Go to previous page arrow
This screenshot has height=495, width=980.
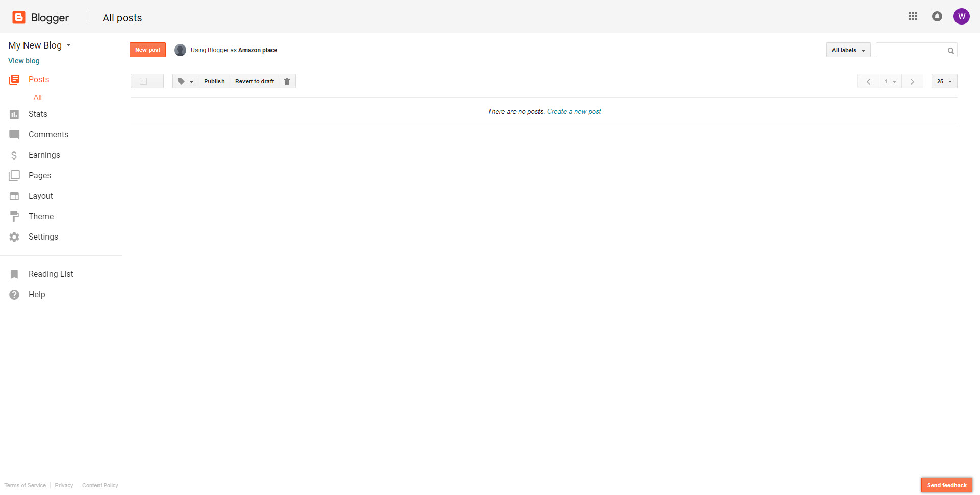[868, 81]
